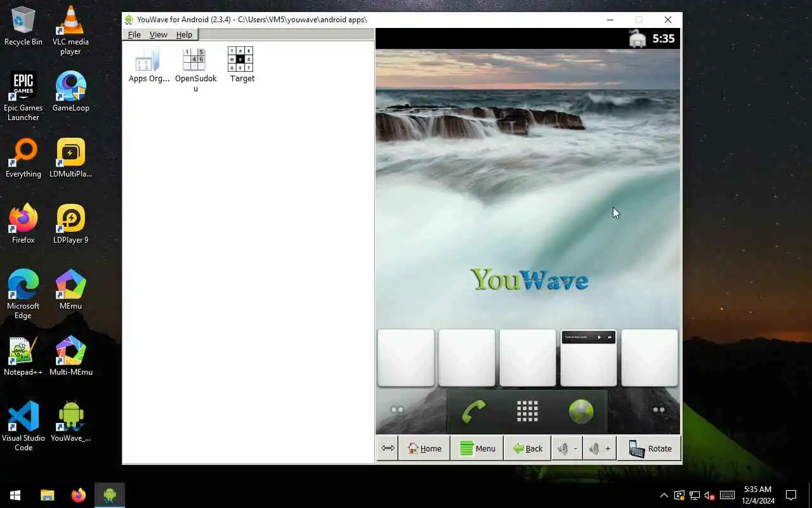Open the Notepad++ desktop shortcut
Screen dimensions: 812x508
tap(23, 356)
